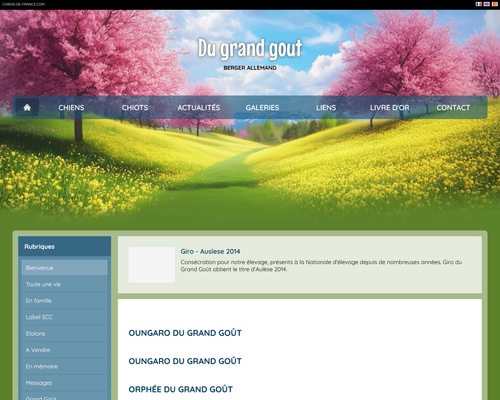The width and height of the screenshot is (500, 400).
Task: Go to the CONTACT page
Action: click(453, 108)
